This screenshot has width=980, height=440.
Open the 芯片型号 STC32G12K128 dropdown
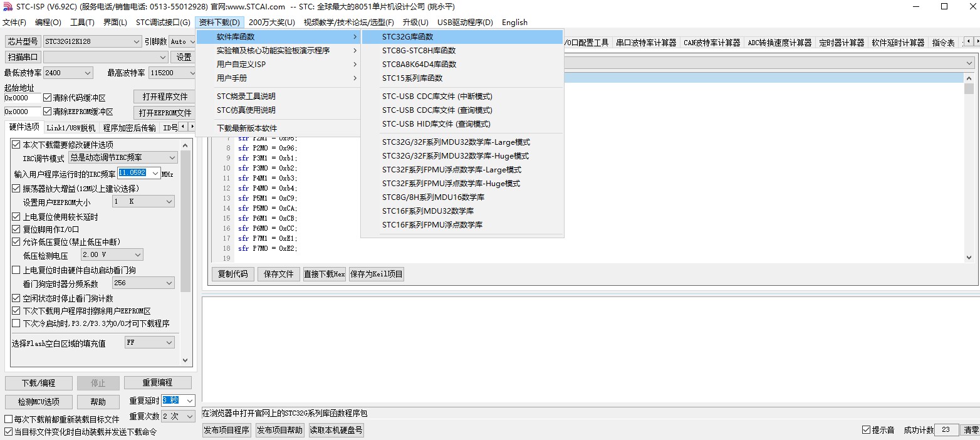(93, 41)
